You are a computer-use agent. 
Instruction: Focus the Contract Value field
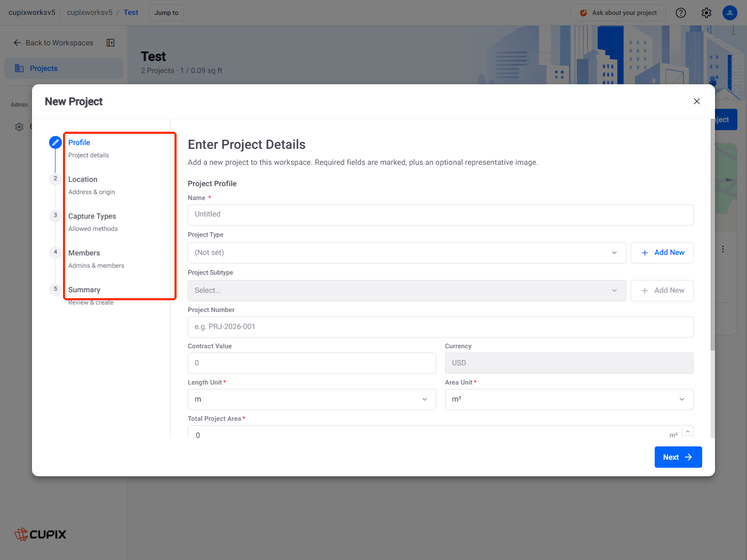tap(312, 363)
